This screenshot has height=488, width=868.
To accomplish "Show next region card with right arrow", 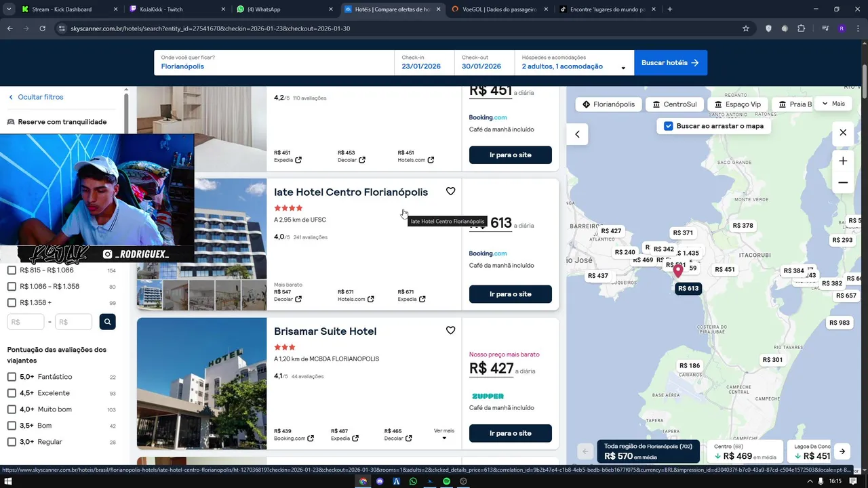I will [x=842, y=451].
